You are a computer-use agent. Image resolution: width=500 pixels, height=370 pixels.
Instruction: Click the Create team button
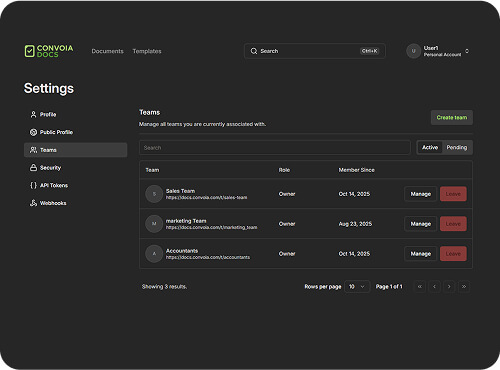(x=452, y=117)
